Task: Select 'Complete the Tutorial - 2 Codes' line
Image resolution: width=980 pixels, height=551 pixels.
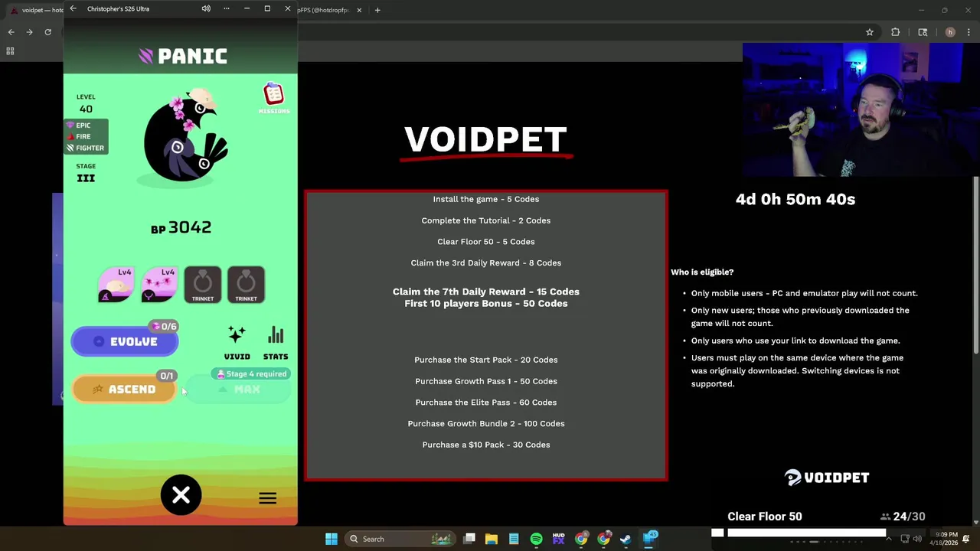Action: tap(486, 220)
